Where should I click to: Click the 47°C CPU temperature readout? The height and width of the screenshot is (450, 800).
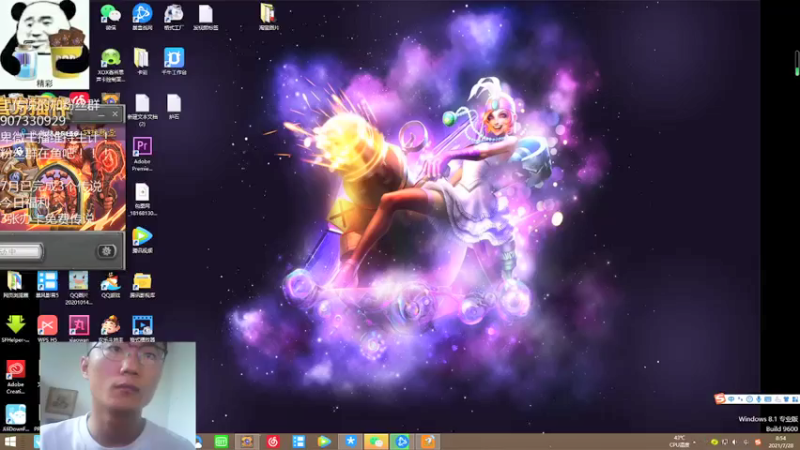[x=679, y=441]
